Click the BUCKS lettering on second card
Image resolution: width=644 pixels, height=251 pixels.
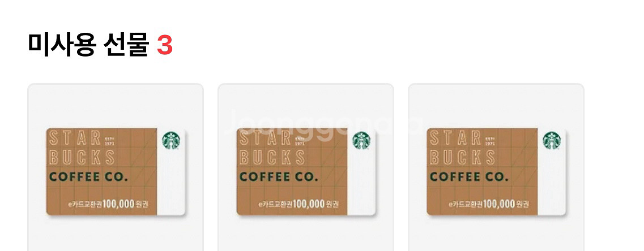pos(272,158)
